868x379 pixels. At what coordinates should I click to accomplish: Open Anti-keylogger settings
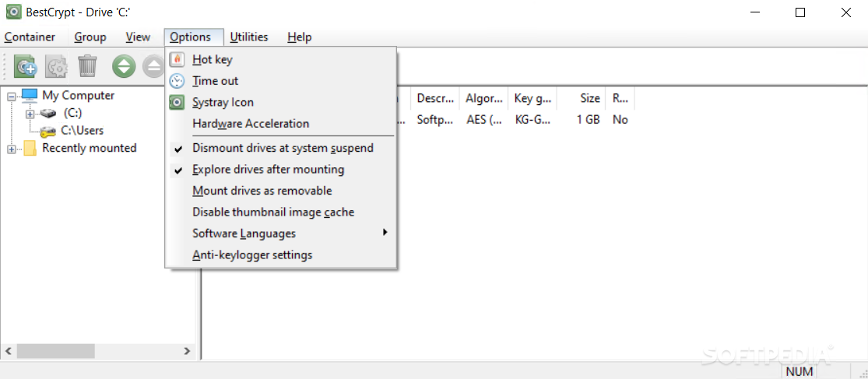coord(283,255)
